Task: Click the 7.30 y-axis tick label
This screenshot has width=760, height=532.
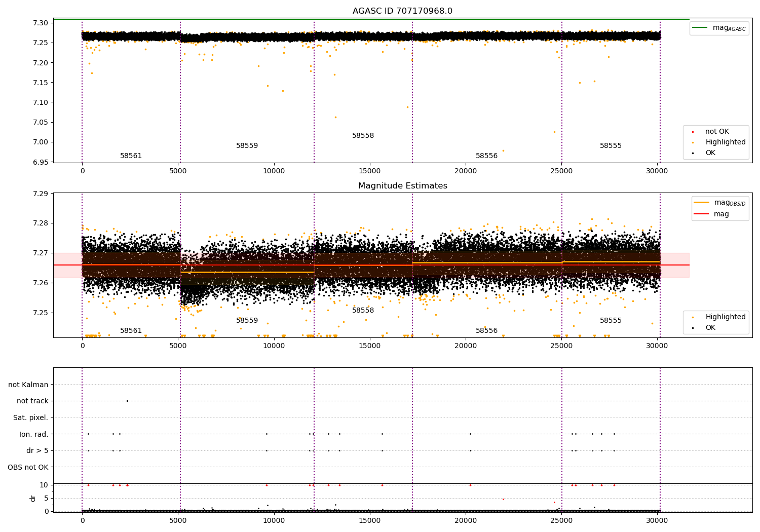Action: [41, 23]
